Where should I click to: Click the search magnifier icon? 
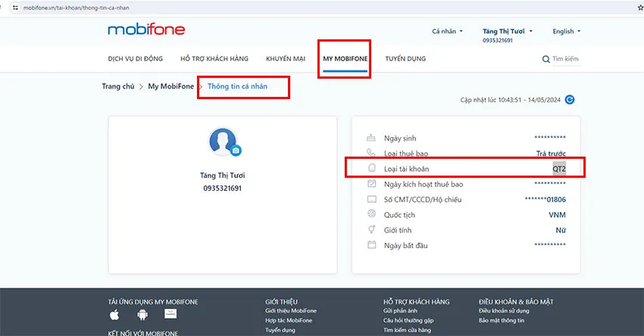click(x=546, y=59)
